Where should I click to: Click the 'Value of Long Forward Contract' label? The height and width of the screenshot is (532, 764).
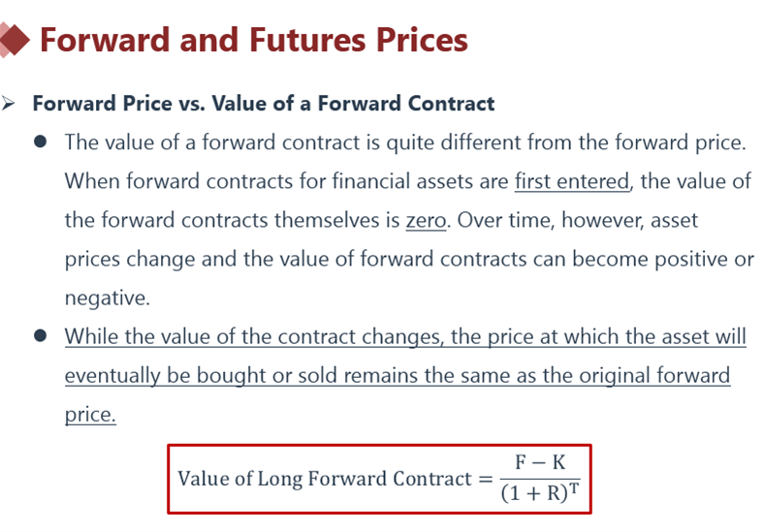323,479
